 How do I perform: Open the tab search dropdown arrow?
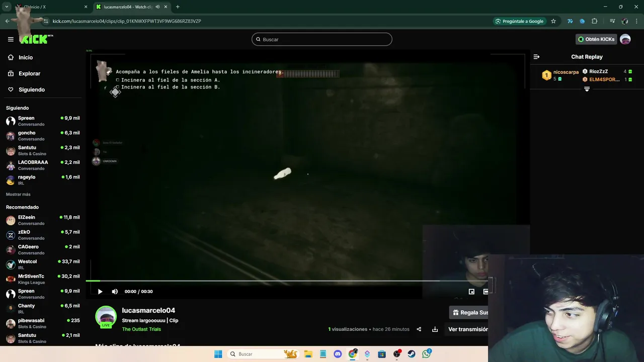click(7, 7)
